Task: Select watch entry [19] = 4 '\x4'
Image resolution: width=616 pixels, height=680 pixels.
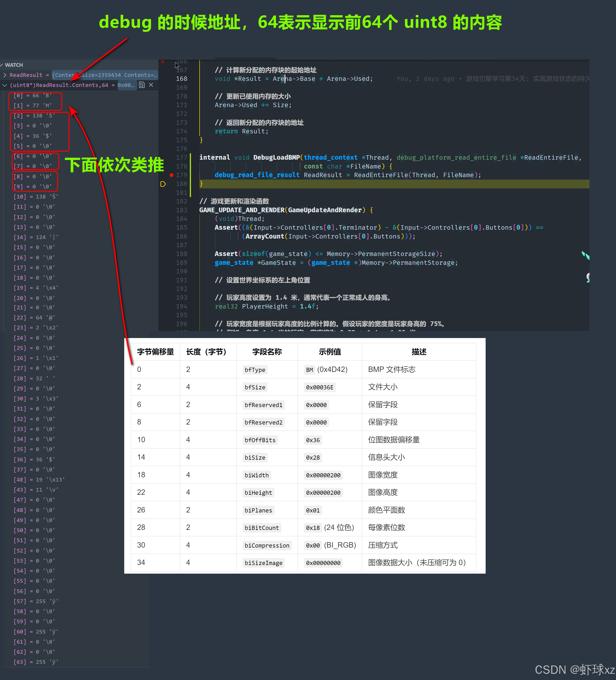Action: click(x=36, y=288)
